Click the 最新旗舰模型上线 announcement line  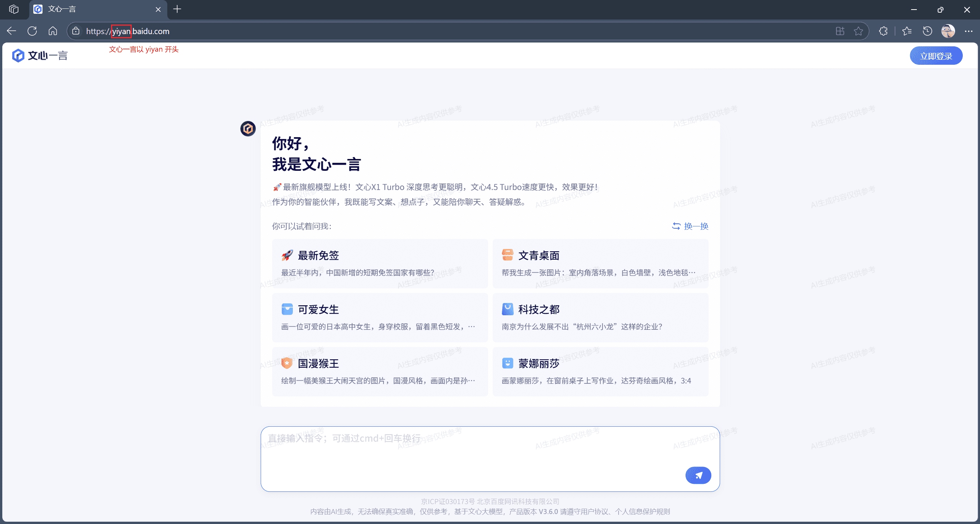tap(435, 187)
